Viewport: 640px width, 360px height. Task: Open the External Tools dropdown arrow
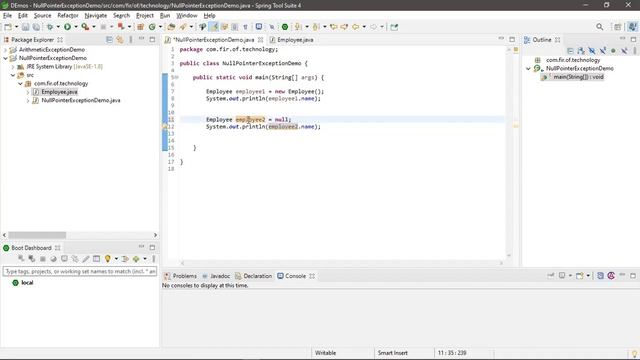click(94, 27)
